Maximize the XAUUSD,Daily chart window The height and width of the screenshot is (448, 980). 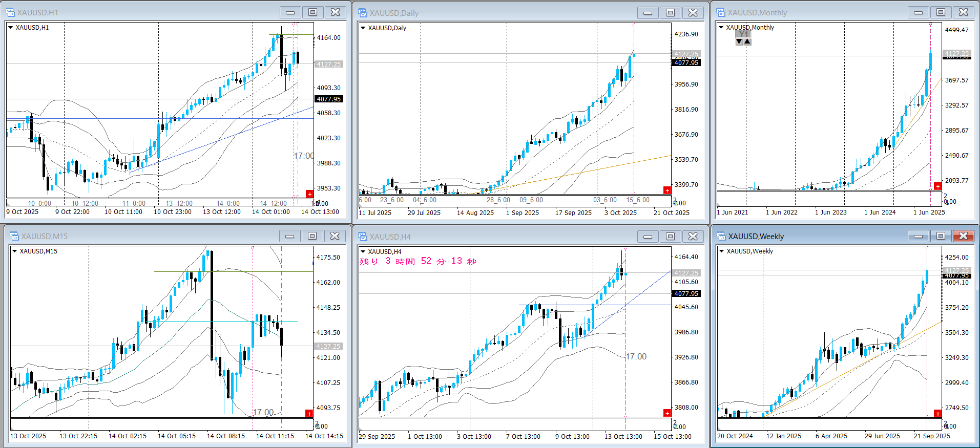(x=670, y=12)
